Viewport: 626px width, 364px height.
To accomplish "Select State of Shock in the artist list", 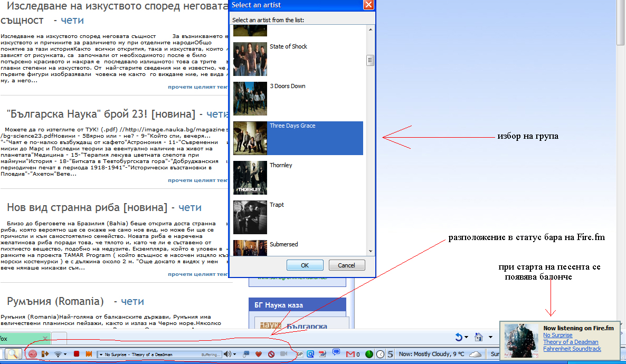I will (298, 59).
